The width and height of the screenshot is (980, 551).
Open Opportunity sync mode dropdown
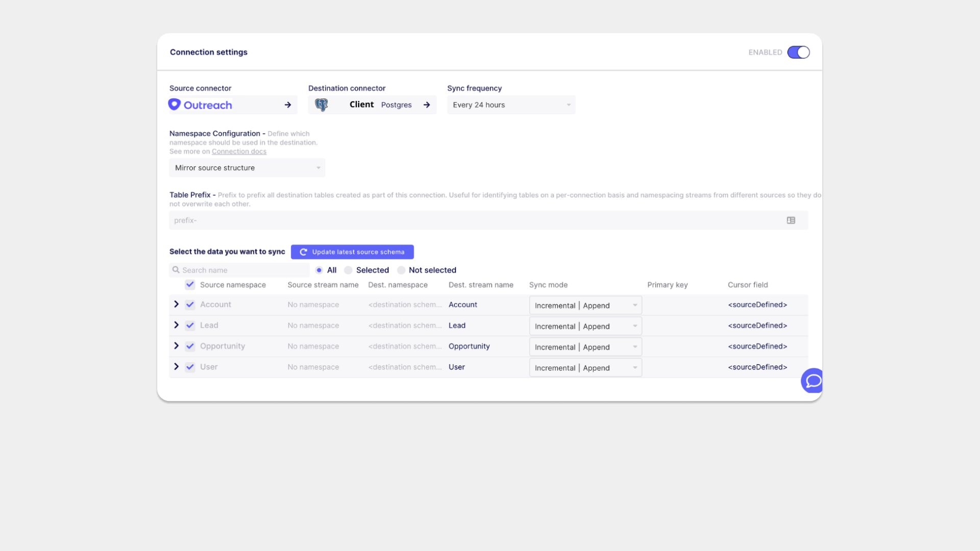tap(585, 347)
